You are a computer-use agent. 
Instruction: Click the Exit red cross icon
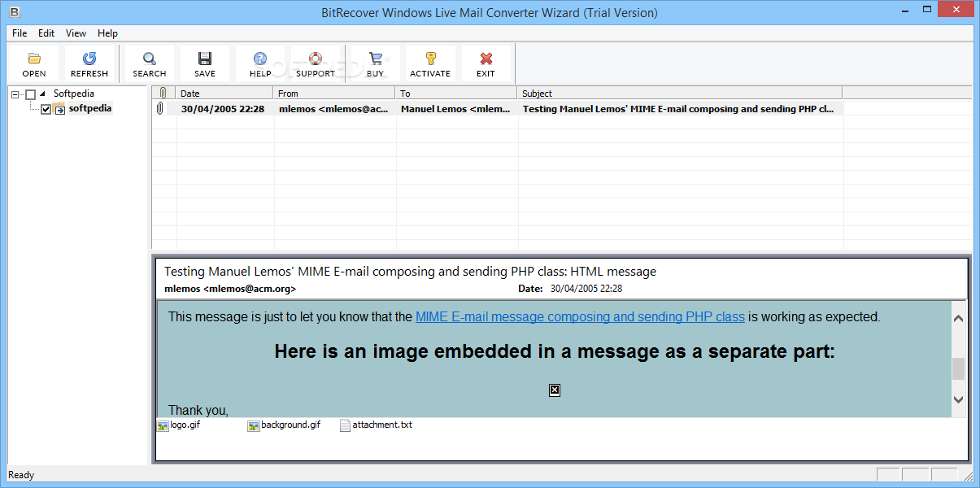[x=486, y=59]
